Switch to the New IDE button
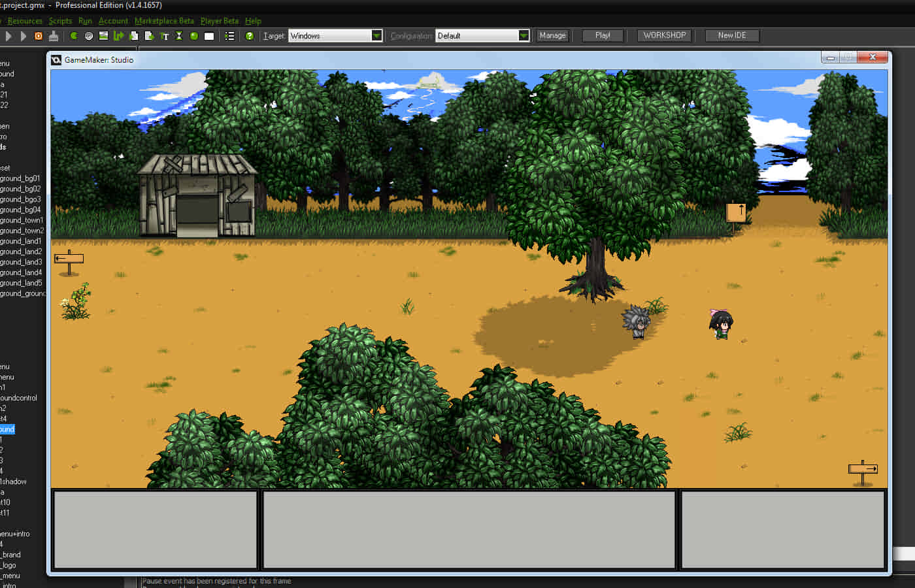 [732, 35]
